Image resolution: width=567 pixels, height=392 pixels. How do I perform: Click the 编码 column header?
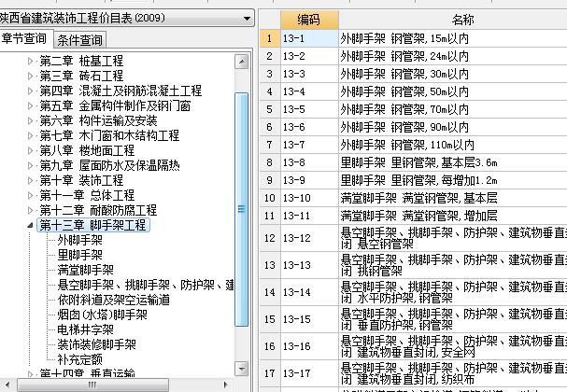click(x=309, y=20)
